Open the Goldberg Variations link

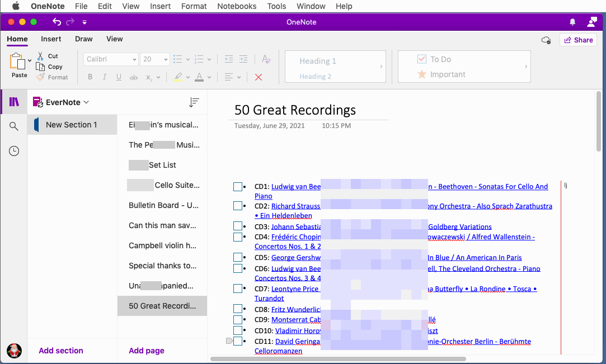pyautogui.click(x=460, y=226)
